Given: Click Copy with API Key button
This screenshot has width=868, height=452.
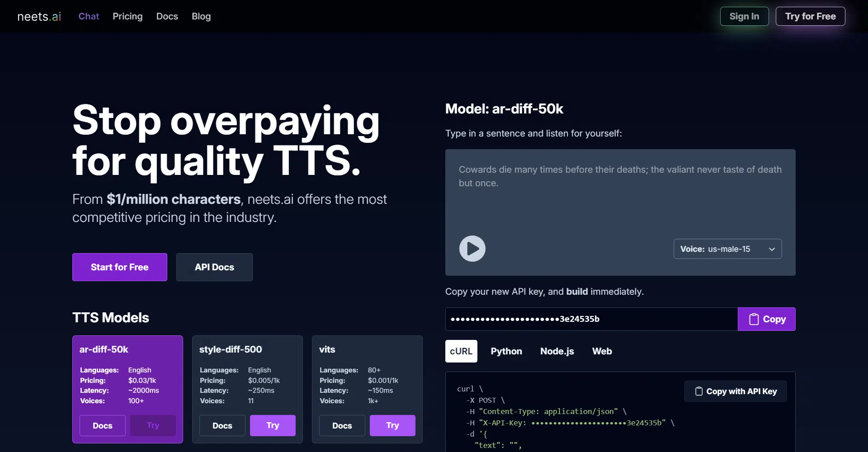Looking at the screenshot, I should [735, 391].
